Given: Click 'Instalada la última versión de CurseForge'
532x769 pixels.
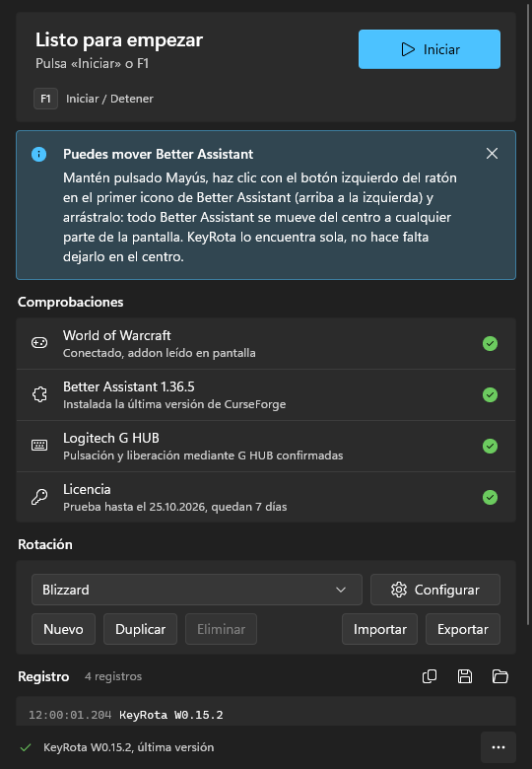Looking at the screenshot, I should 174,404.
